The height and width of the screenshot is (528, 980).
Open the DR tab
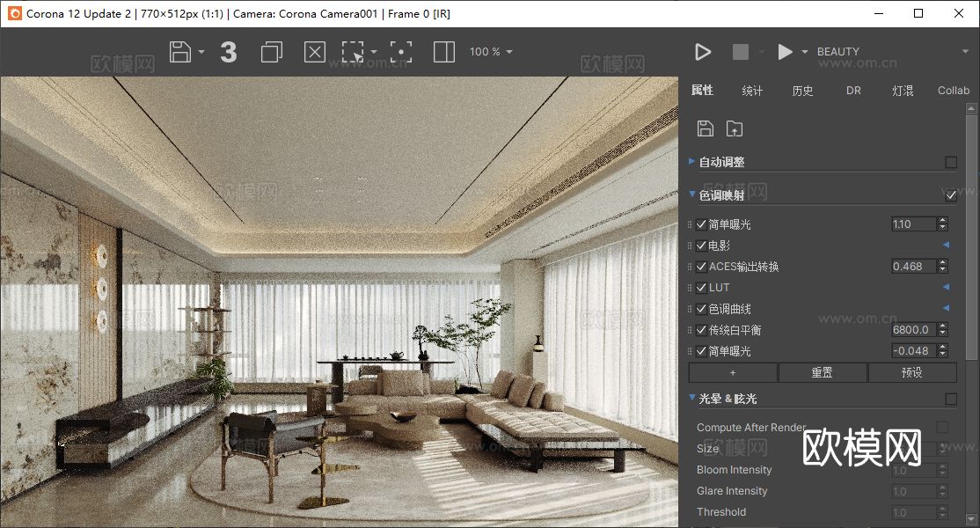coord(852,90)
